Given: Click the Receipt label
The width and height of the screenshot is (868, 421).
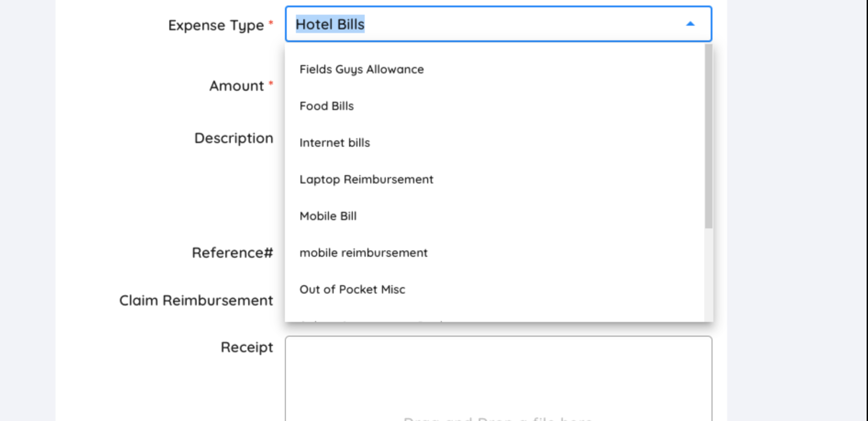Looking at the screenshot, I should [x=247, y=347].
